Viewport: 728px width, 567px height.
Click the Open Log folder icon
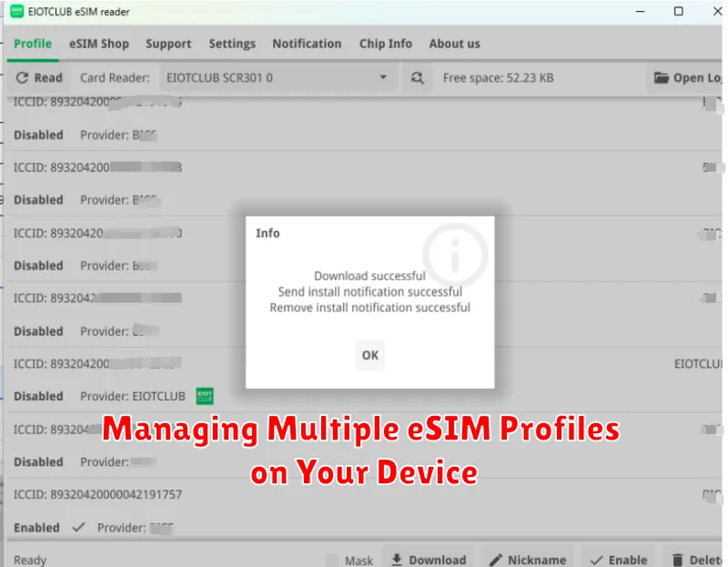pos(662,78)
